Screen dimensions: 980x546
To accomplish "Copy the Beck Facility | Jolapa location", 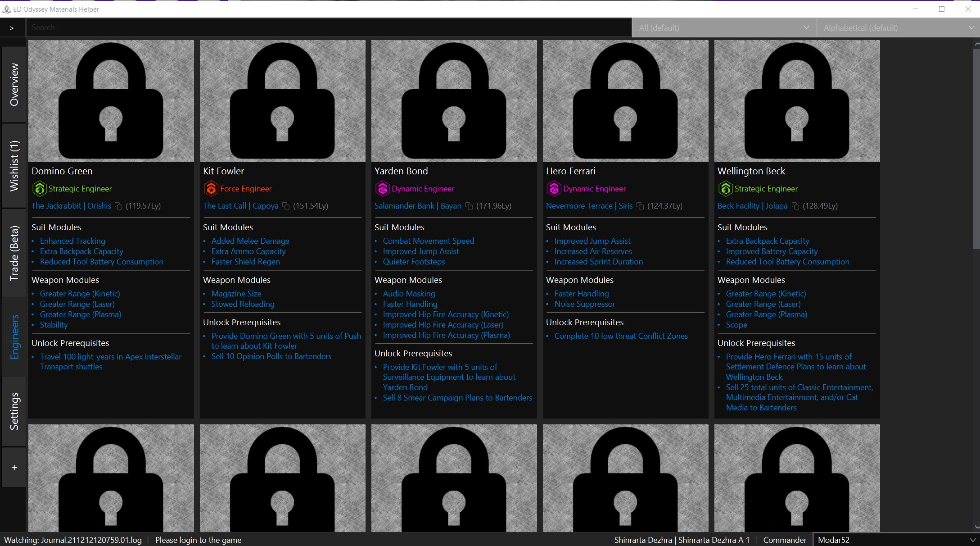I will pos(795,206).
